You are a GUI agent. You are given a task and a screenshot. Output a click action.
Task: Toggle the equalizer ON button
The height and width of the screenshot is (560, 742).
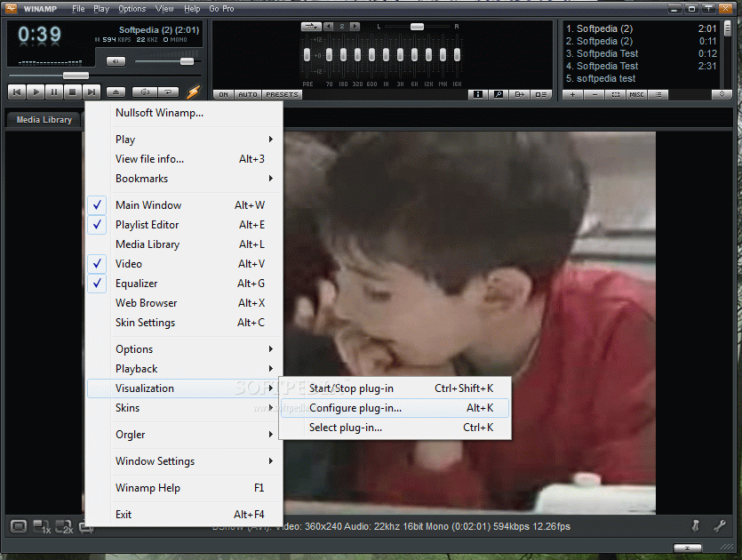(x=223, y=95)
